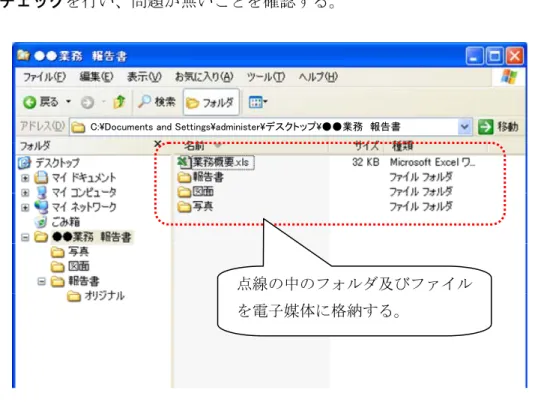Click the Back (戻る) button
The width and height of the screenshot is (535, 402).
coord(41,102)
